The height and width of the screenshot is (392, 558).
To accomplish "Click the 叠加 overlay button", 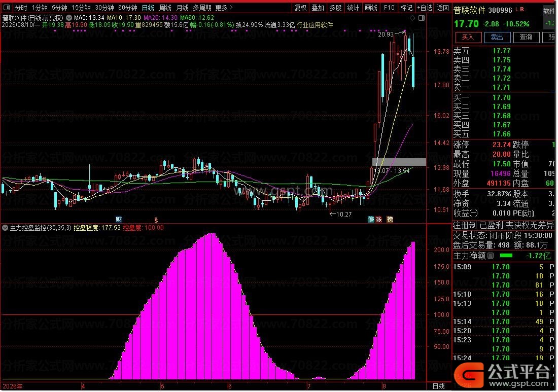I will coord(318,8).
